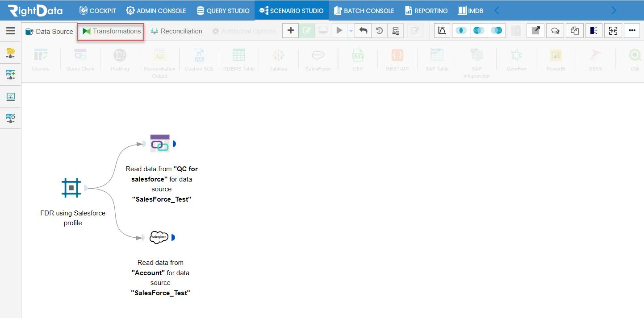Select the Query Chain node icon
This screenshot has height=318, width=644.
point(159,144)
